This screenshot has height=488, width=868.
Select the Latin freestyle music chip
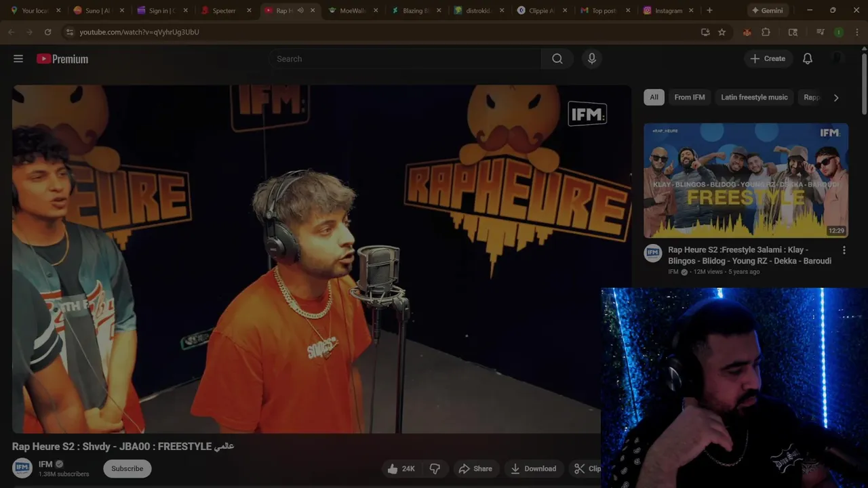pos(754,97)
